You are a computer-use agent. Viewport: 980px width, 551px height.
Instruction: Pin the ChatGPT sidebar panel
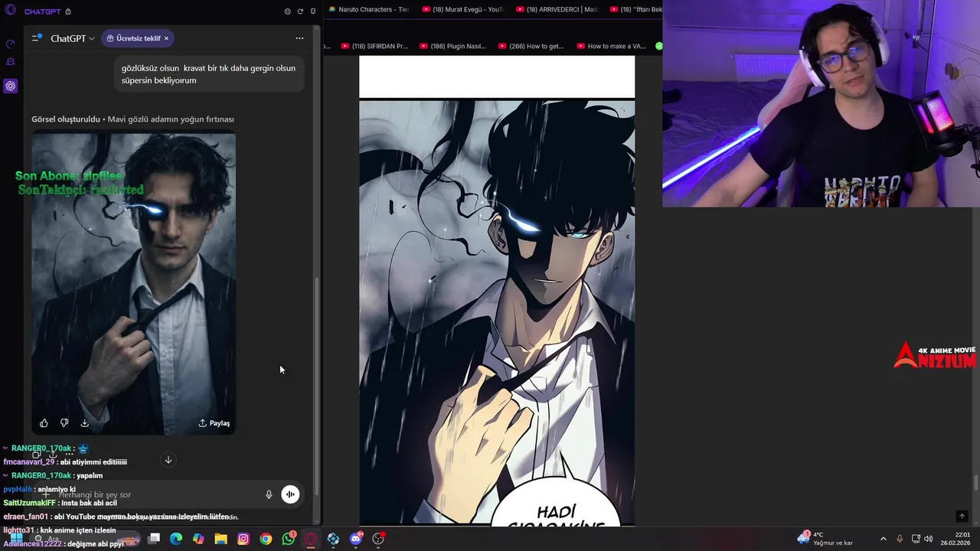[x=312, y=11]
